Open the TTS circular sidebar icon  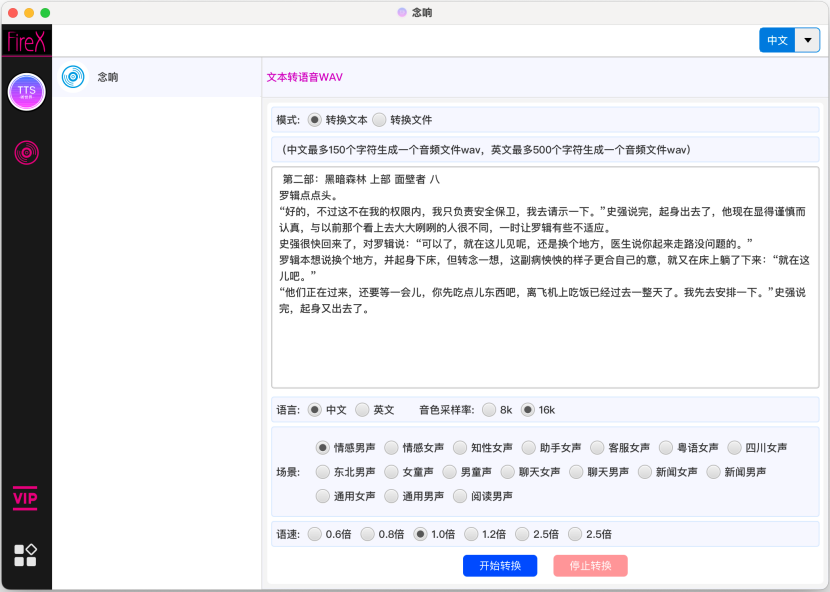26,92
